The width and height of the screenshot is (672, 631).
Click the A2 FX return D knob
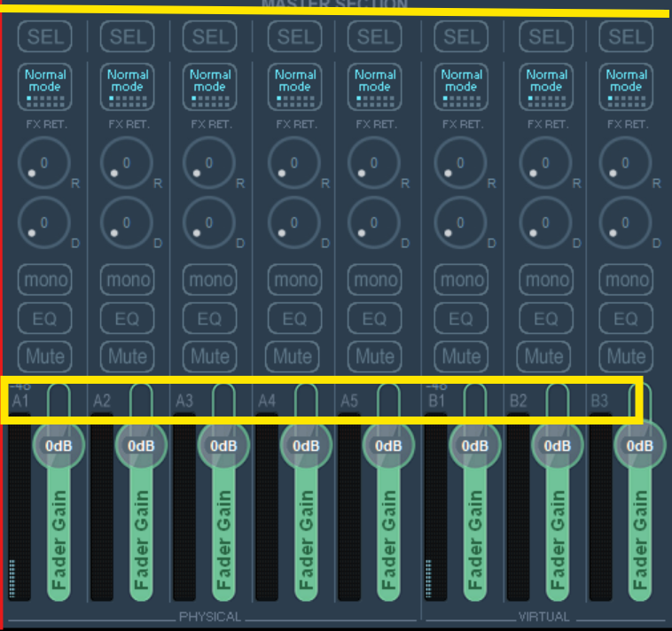pos(126,223)
